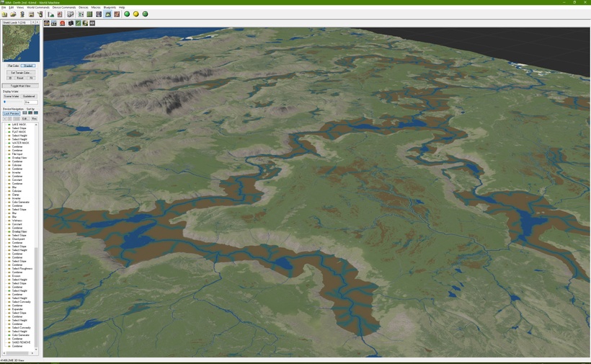This screenshot has height=364, width=591.
Task: Enable the Flat Color display mode
Action: pyautogui.click(x=13, y=66)
